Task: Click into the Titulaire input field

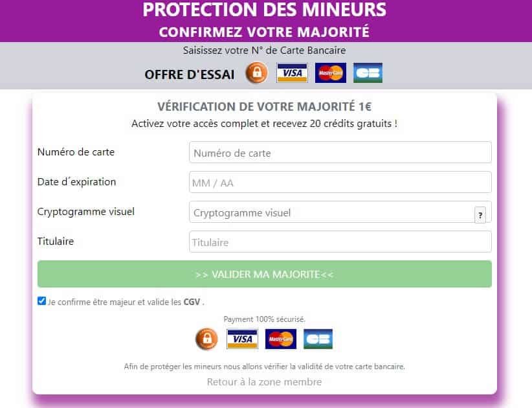Action: click(340, 242)
